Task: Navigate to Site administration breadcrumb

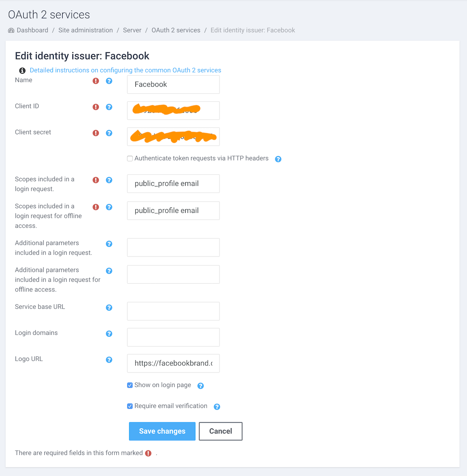Action: coord(86,30)
